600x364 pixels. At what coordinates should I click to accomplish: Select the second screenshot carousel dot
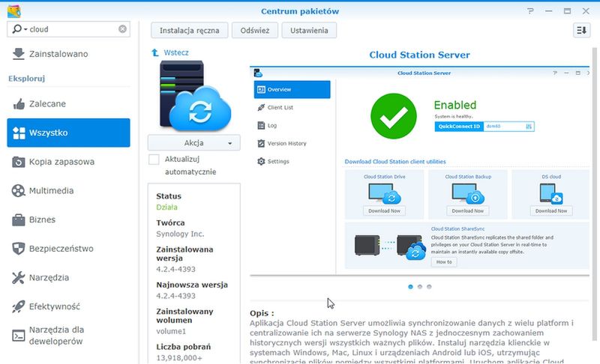[x=420, y=287]
